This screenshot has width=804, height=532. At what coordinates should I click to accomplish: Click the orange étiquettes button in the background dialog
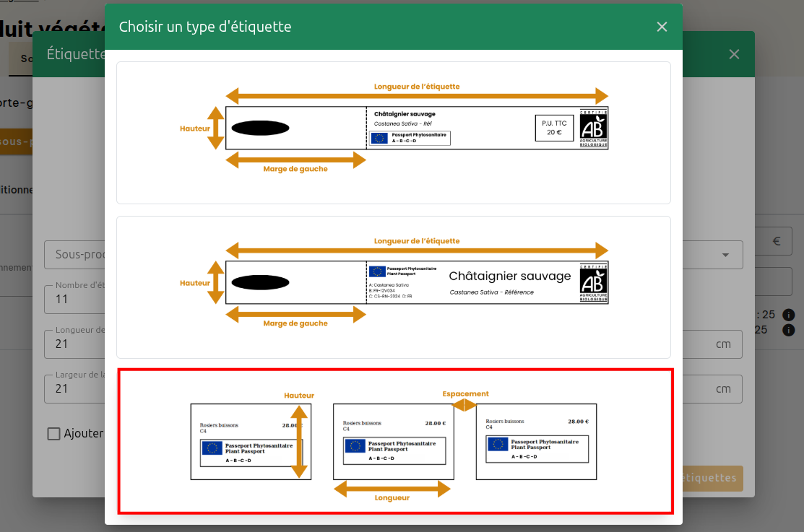(713, 478)
